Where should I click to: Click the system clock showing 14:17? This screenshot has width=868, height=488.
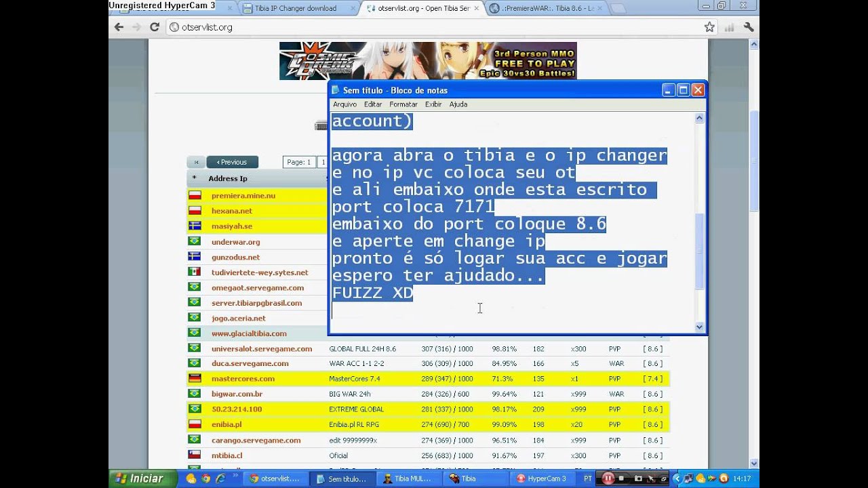coord(742,479)
